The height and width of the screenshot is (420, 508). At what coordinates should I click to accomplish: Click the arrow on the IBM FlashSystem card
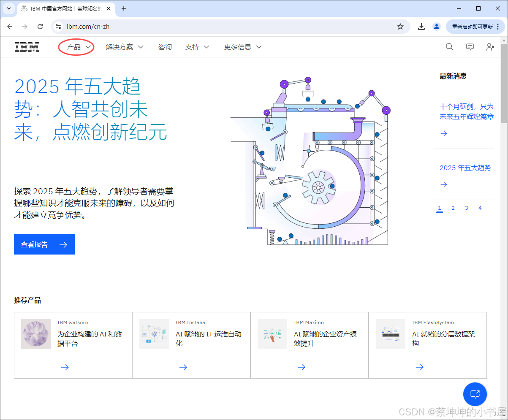(419, 367)
